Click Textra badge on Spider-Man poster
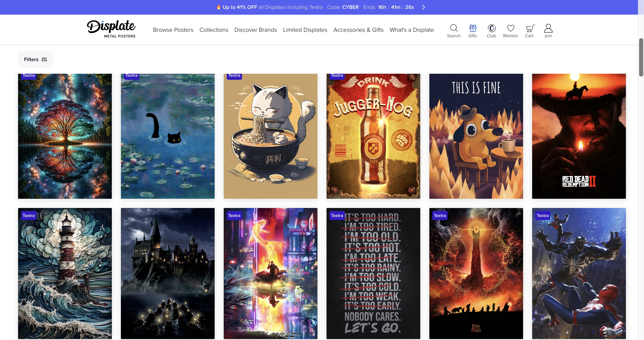 (543, 216)
